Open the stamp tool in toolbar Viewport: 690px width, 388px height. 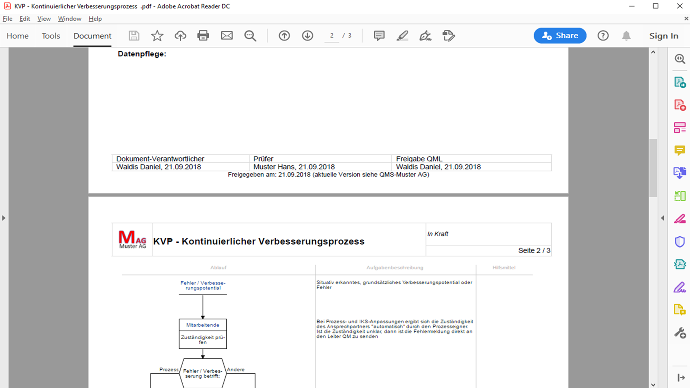click(448, 36)
